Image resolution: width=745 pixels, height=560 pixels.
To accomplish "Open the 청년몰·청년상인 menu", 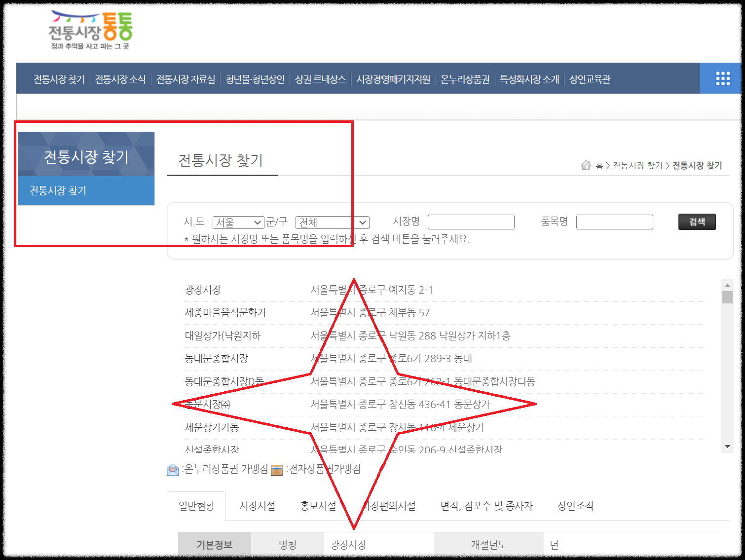I will pos(255,79).
